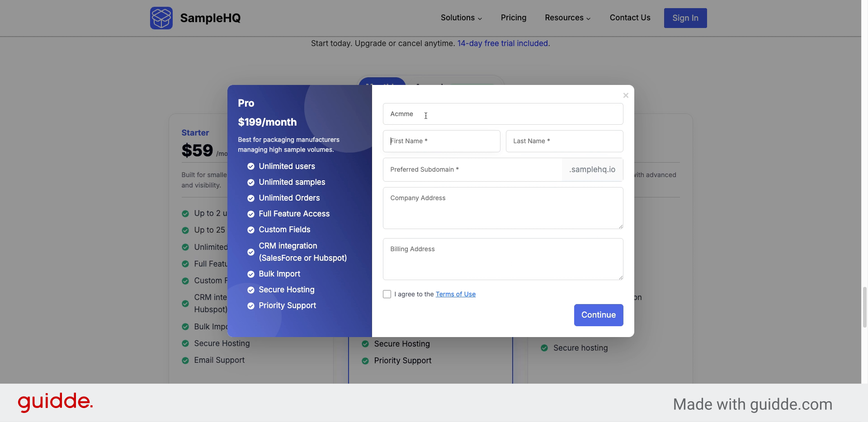This screenshot has width=868, height=422.
Task: Click the checkmark icon beside Full Feature Access
Action: pos(251,214)
